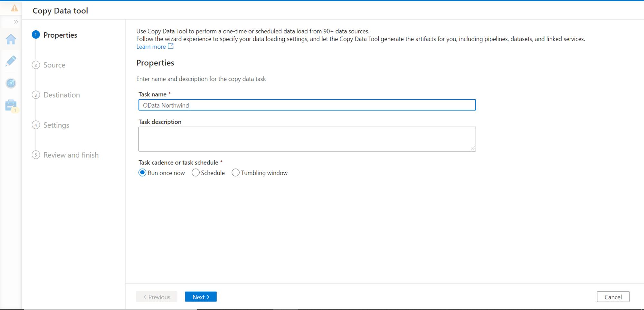Open the Author pencil icon
The image size is (644, 310).
[x=11, y=61]
